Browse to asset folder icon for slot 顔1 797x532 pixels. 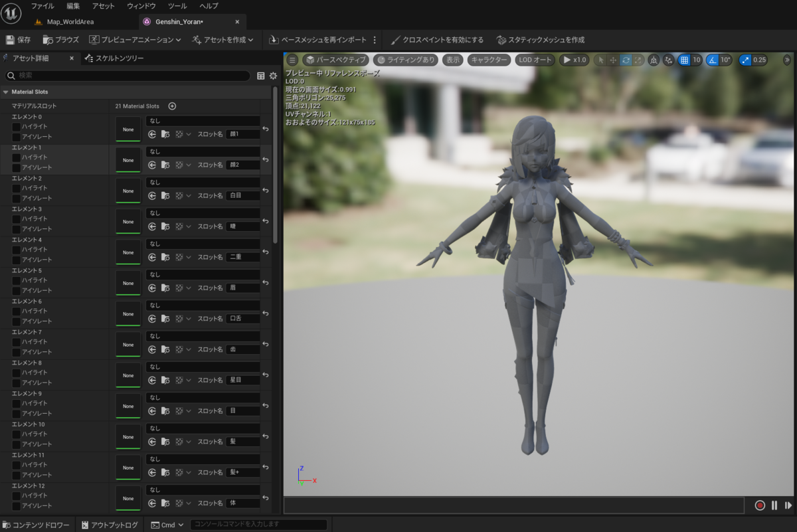coord(165,134)
